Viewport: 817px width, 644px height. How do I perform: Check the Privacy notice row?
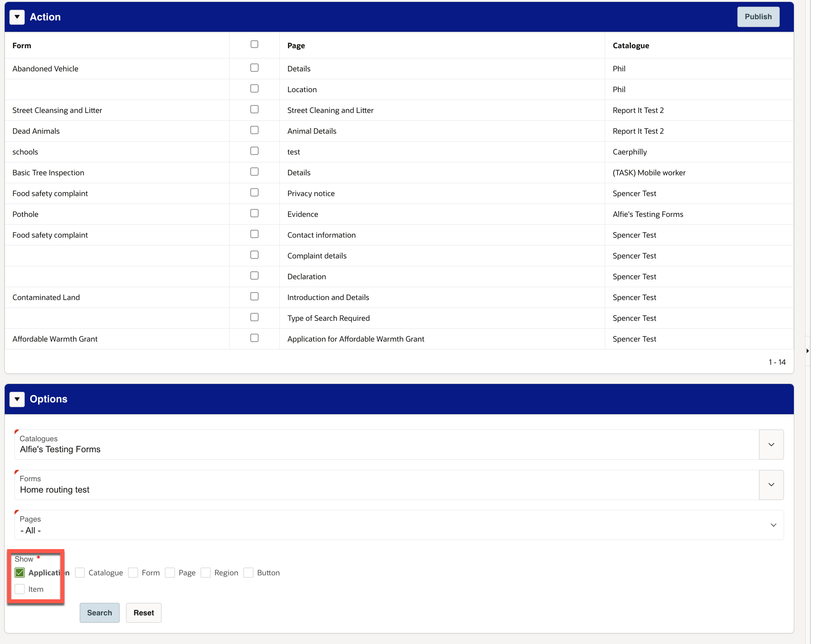coord(254,193)
